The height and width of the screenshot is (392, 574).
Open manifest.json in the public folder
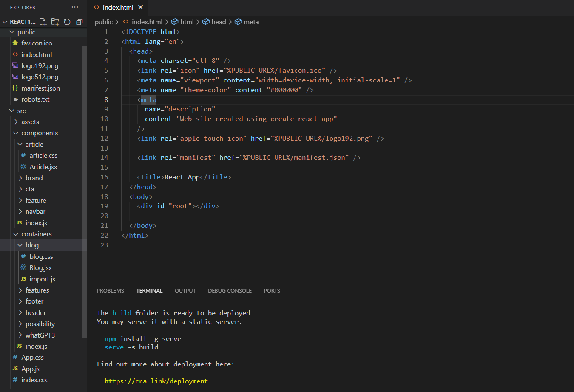coord(40,88)
